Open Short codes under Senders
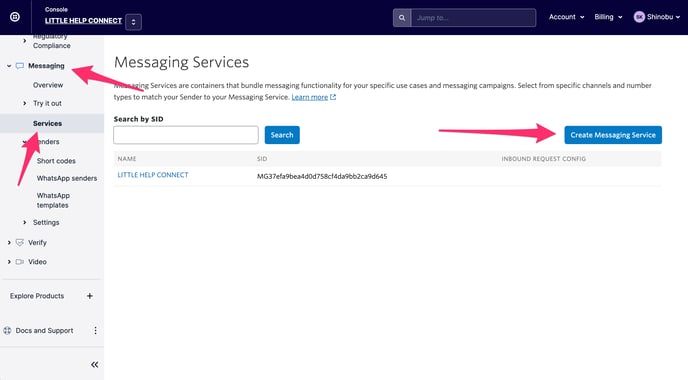This screenshot has height=380, width=688. 56,161
